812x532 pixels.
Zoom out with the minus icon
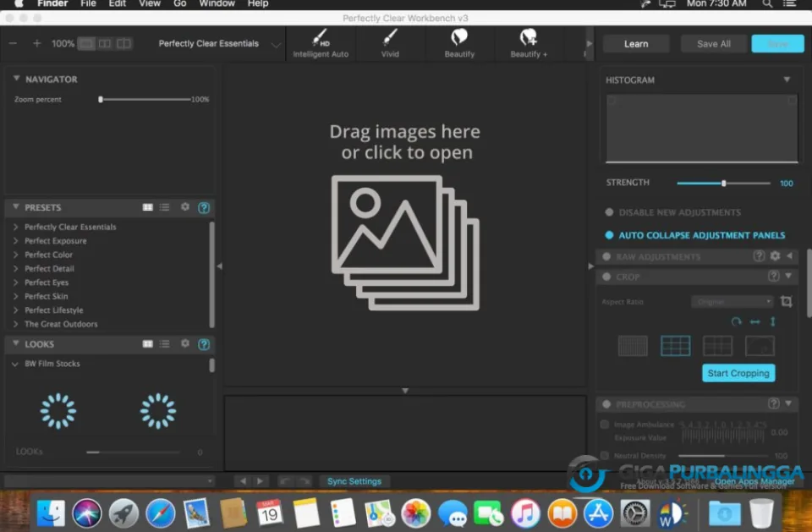(13, 43)
